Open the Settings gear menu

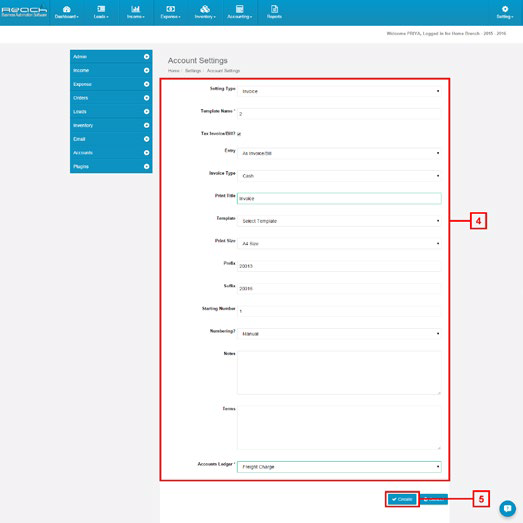pos(505,12)
